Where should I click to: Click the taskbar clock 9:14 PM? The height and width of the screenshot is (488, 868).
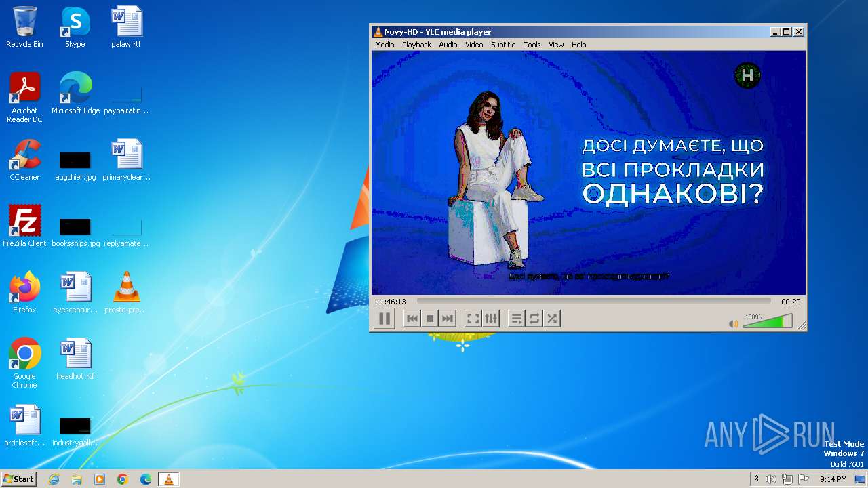(x=833, y=479)
